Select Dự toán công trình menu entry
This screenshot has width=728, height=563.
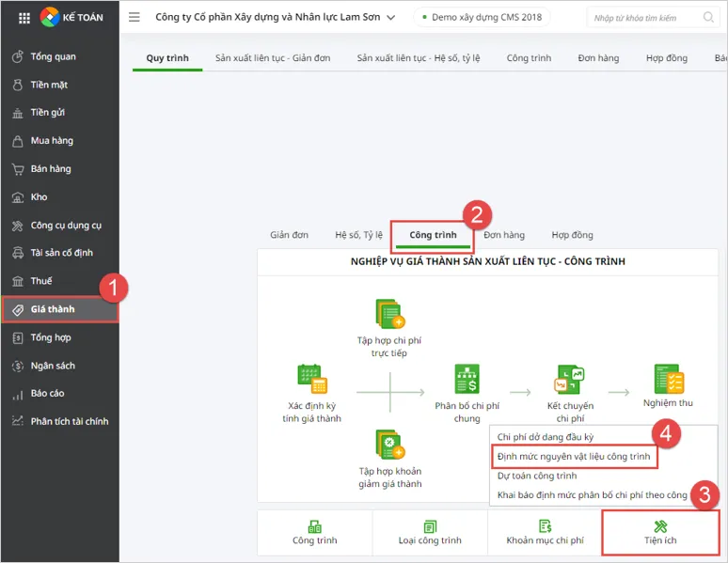point(540,476)
